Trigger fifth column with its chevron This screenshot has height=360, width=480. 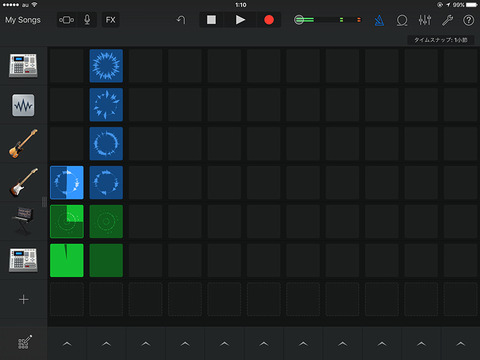[224, 344]
